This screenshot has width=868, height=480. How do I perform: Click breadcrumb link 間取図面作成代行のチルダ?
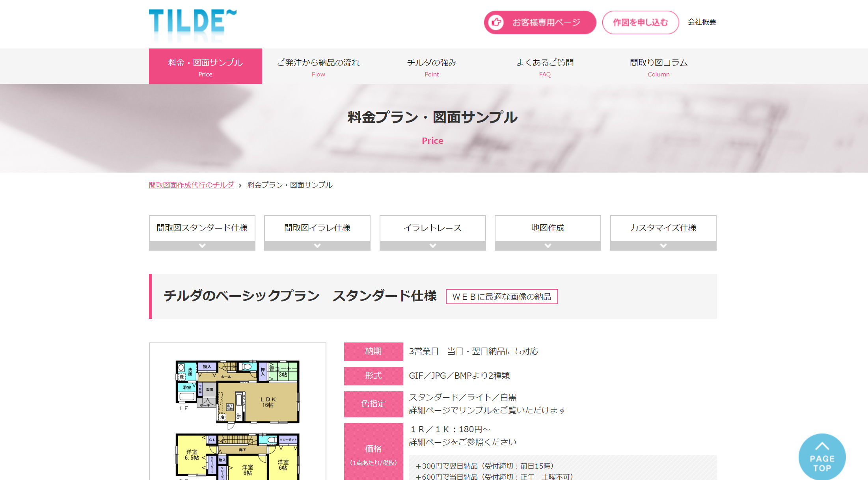pyautogui.click(x=191, y=185)
